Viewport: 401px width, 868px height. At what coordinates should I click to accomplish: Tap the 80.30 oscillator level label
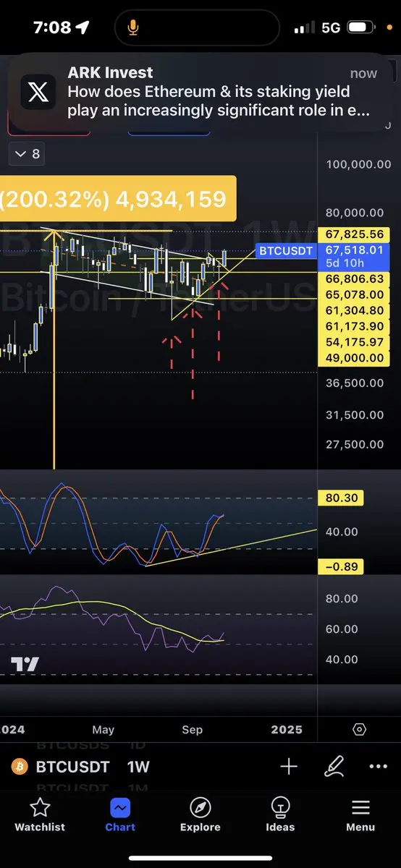click(340, 498)
